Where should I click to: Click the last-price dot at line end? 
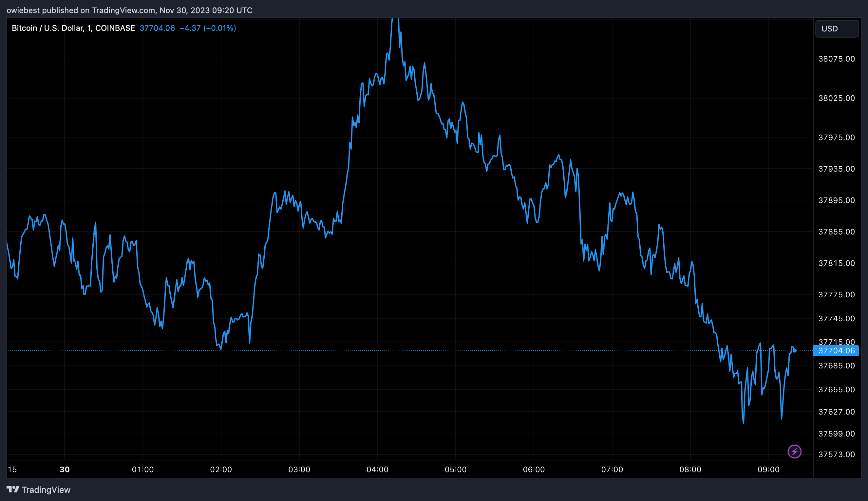[x=795, y=351]
